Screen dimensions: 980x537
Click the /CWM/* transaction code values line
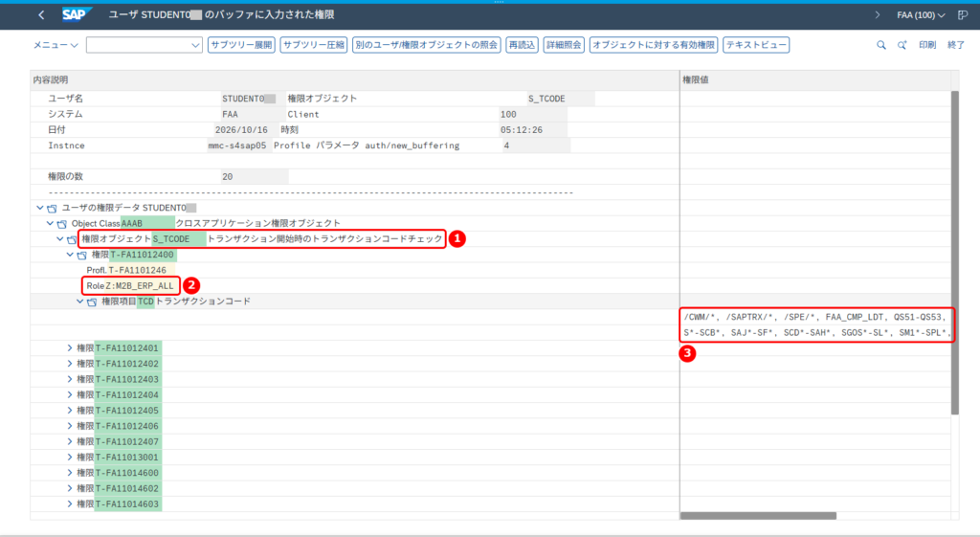[x=815, y=317]
